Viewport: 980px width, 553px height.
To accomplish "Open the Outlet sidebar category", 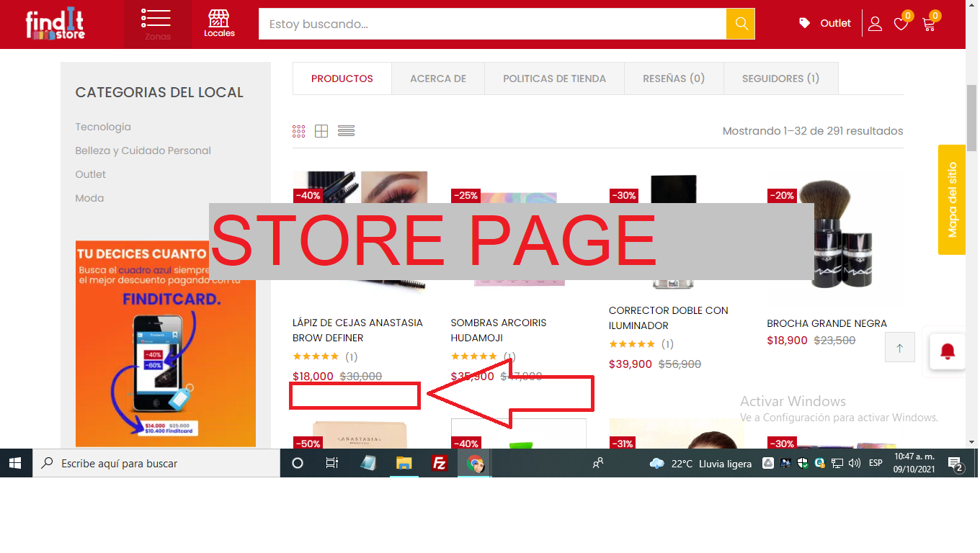I will [x=91, y=174].
